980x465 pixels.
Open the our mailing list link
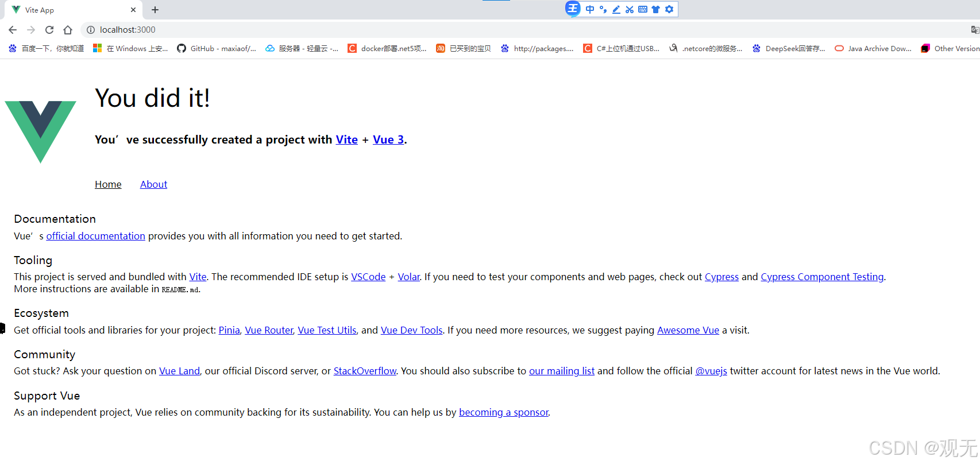click(562, 371)
